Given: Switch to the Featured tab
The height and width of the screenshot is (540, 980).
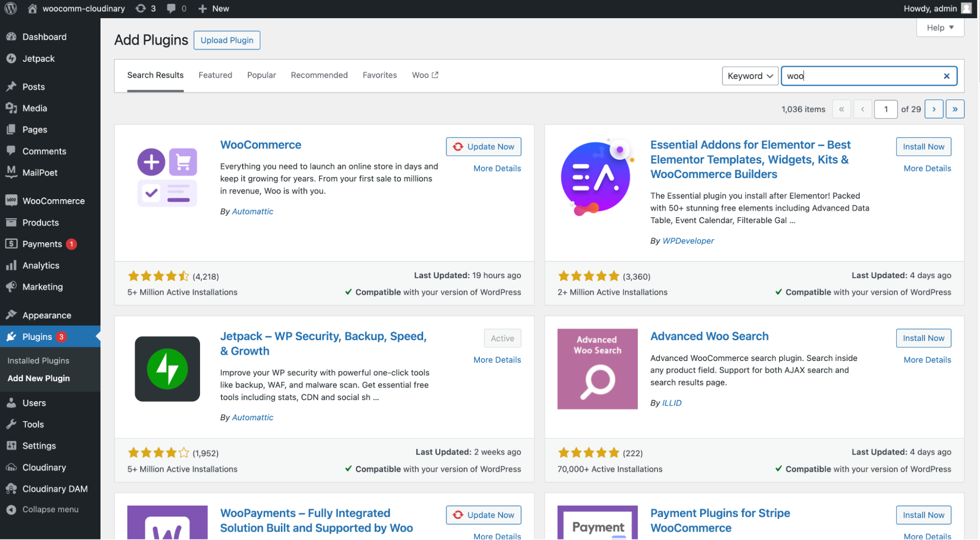Looking at the screenshot, I should click(215, 75).
